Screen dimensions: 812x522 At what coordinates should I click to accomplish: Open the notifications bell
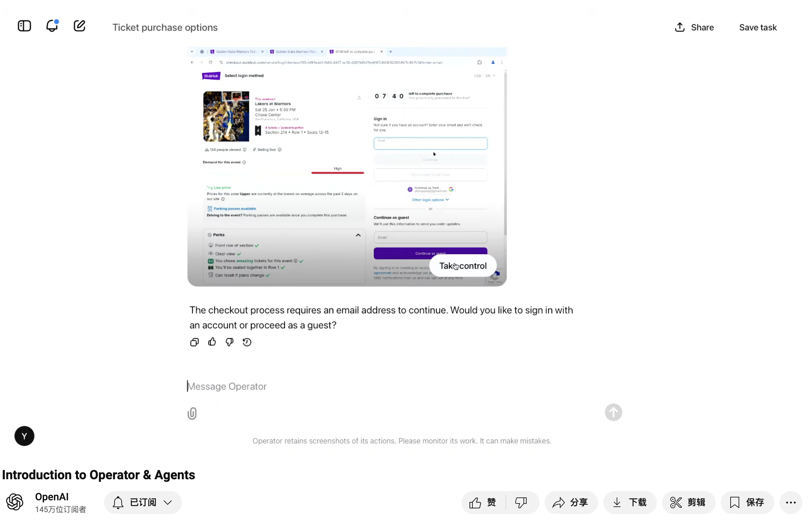(x=52, y=26)
